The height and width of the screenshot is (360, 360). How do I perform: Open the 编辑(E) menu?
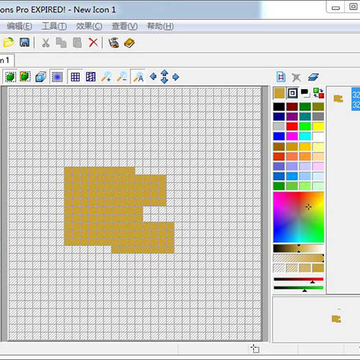click(19, 26)
